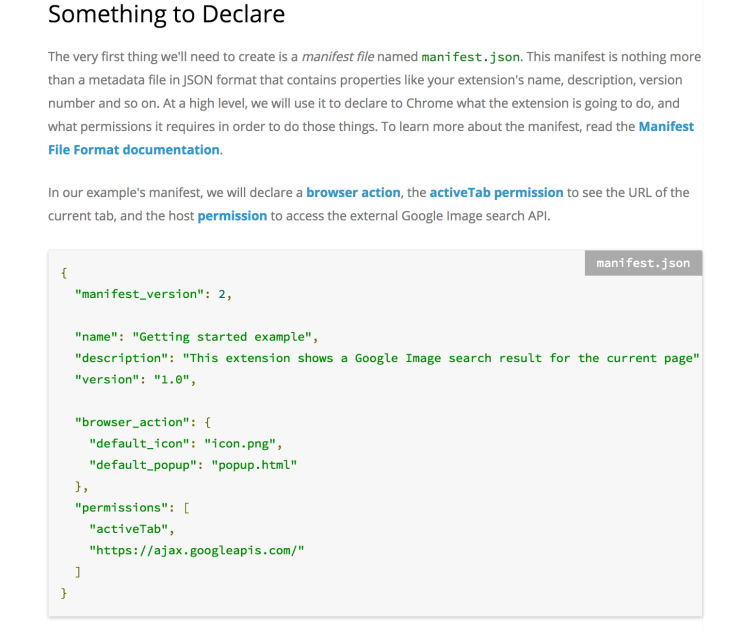The image size is (743, 630).
Task: Click the "description" line in the code
Action: (387, 358)
